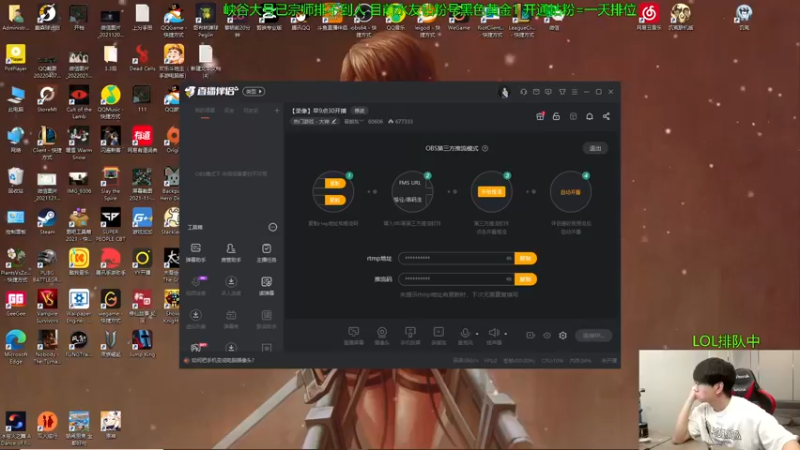This screenshot has width=800, height=450.
Task: Click the streamer avatar in title bar
Action: (x=505, y=92)
